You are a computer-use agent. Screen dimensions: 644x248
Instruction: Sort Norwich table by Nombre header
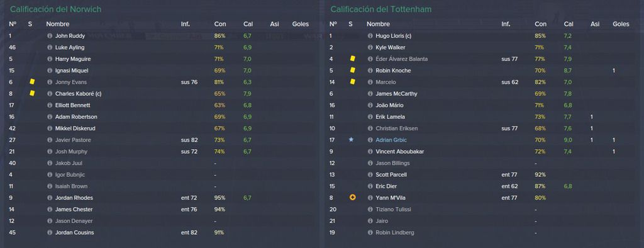[58, 25]
